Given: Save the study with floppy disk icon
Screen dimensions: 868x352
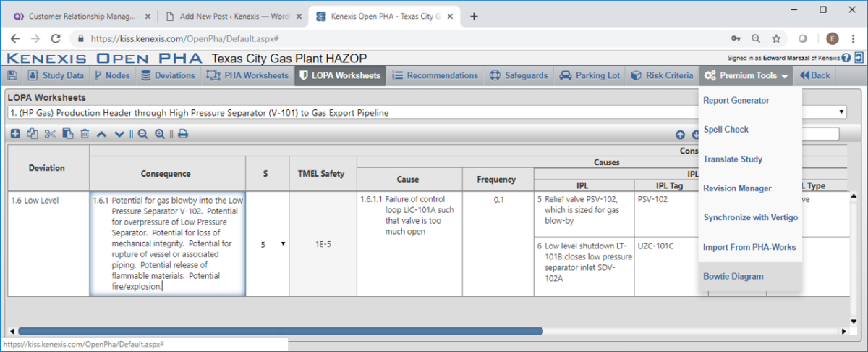Looking at the screenshot, I should (x=12, y=75).
